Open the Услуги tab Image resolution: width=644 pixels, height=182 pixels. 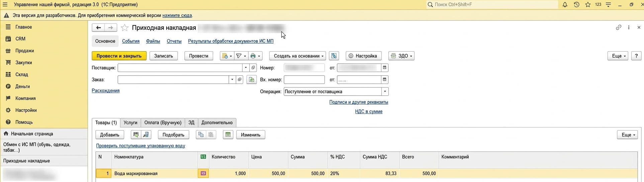pos(130,122)
